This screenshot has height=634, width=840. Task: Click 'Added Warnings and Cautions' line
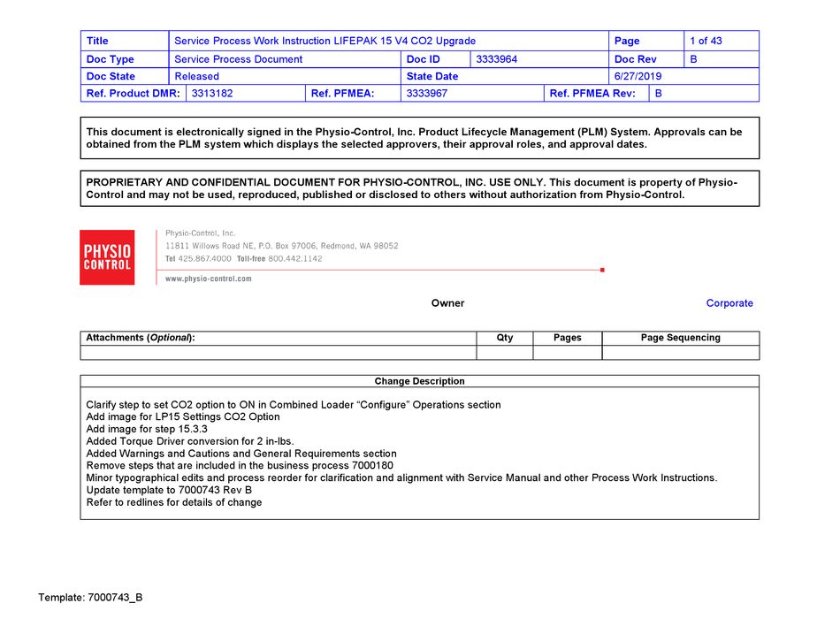click(x=241, y=454)
